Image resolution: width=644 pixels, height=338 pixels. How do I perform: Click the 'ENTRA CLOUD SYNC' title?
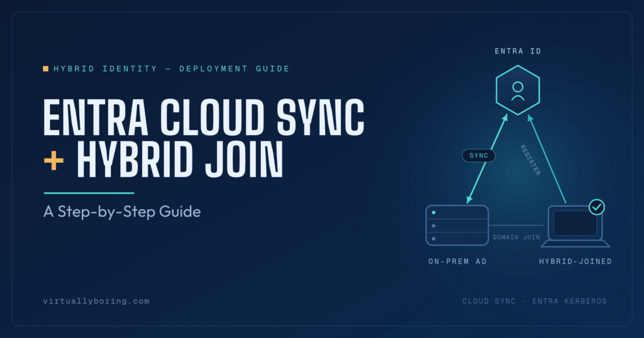point(204,117)
